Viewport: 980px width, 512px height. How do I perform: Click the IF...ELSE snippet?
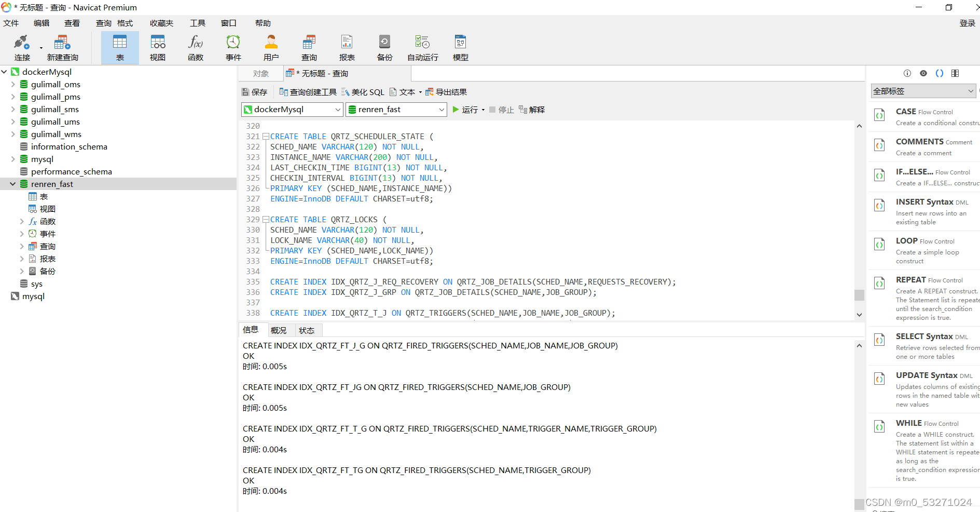(x=924, y=177)
